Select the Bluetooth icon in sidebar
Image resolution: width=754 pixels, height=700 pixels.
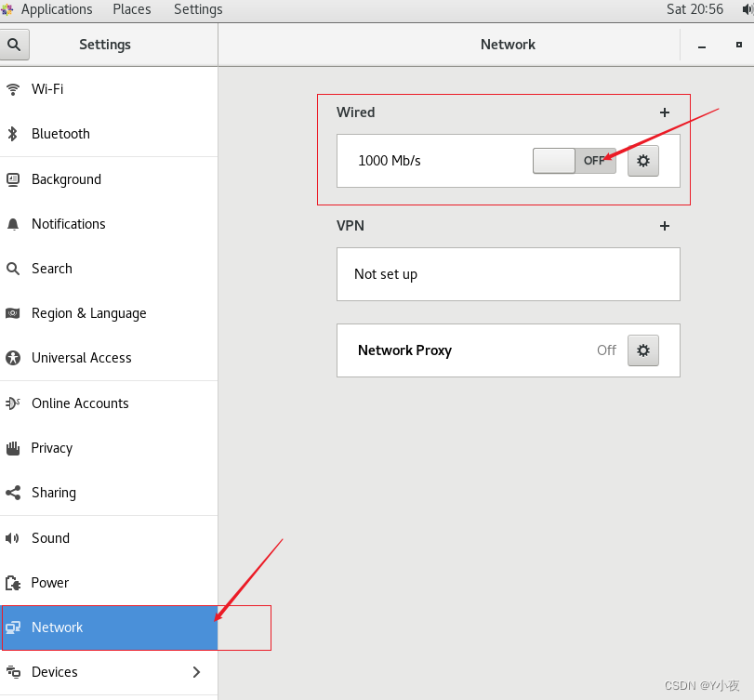tap(11, 133)
